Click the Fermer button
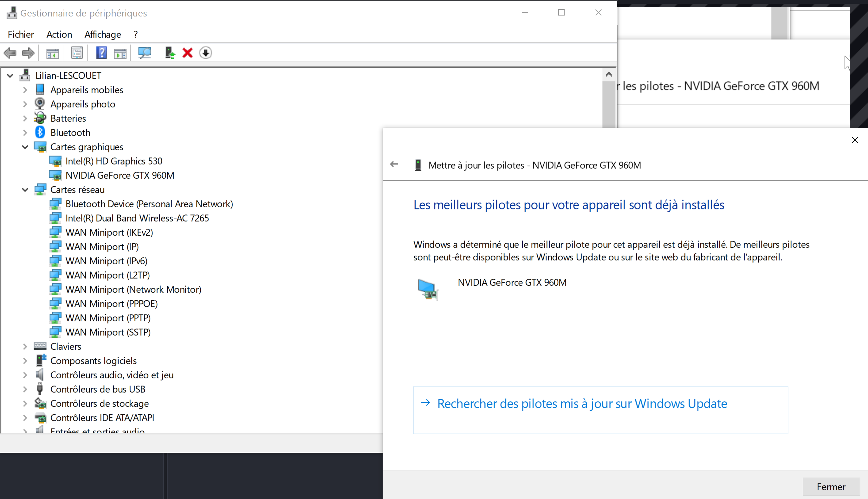The image size is (868, 499). (831, 487)
